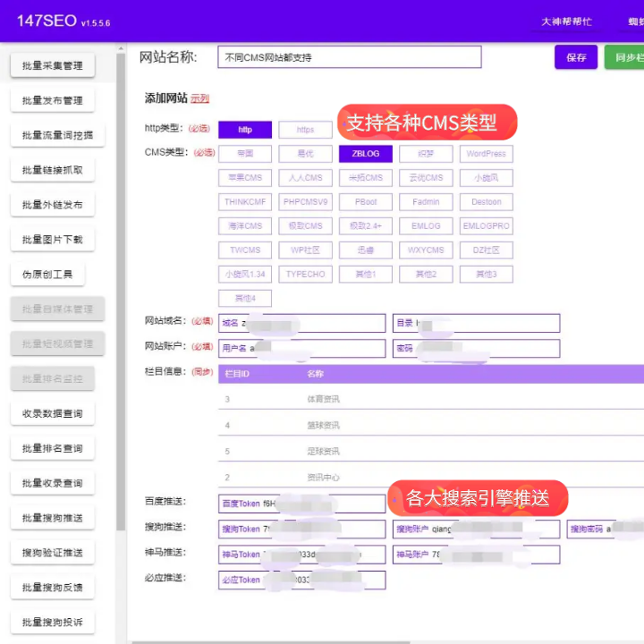
Task: Select the https protocol option
Action: point(305,130)
